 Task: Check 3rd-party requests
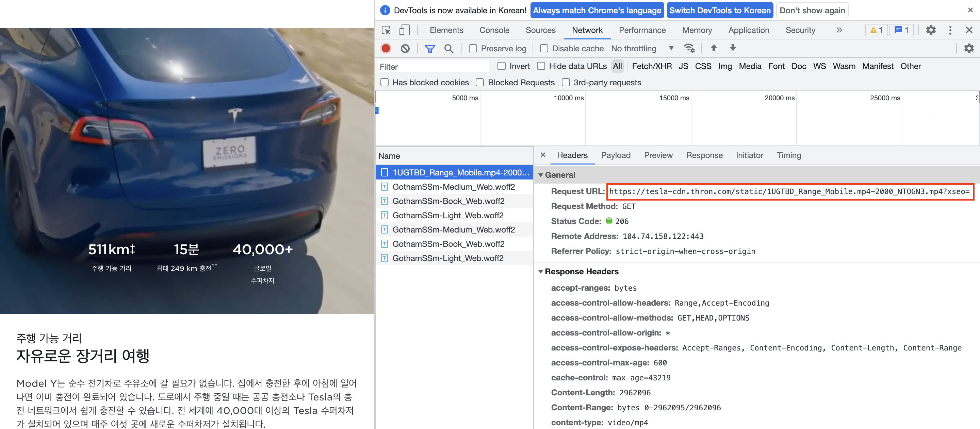click(x=566, y=83)
